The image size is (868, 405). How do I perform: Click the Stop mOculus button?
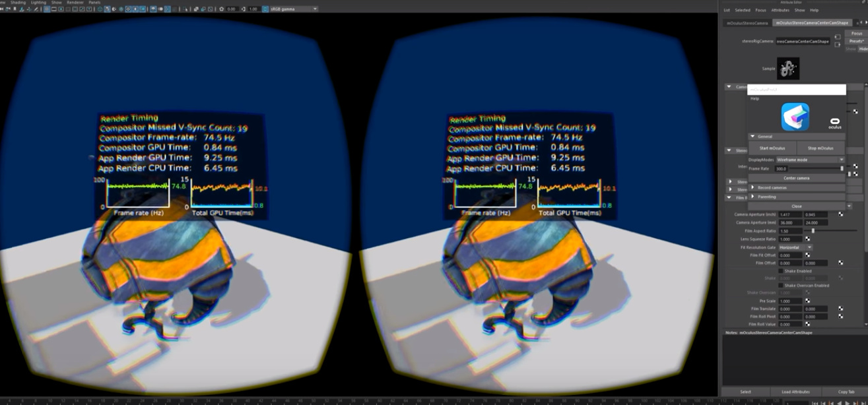820,148
